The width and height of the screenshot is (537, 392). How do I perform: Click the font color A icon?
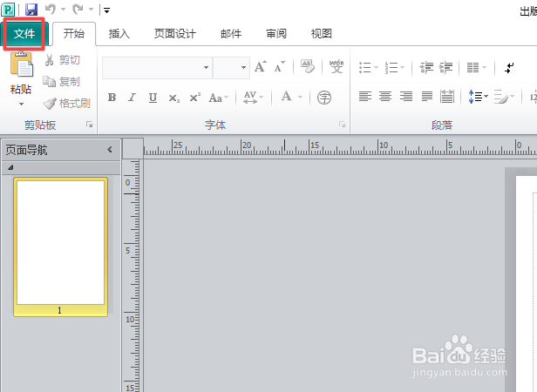click(286, 97)
